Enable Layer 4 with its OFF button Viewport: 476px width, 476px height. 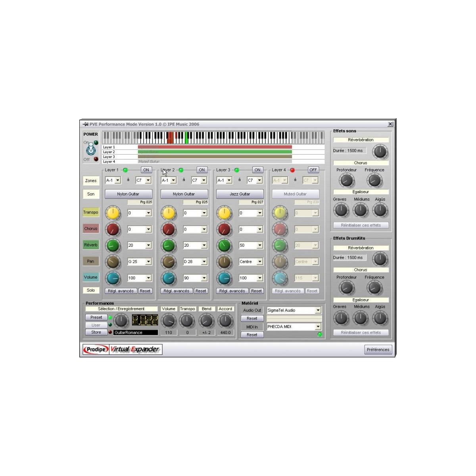coord(313,170)
